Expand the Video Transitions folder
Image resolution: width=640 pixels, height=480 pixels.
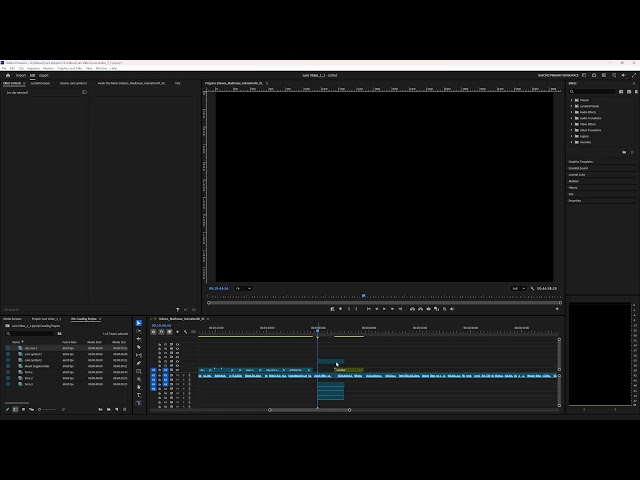pyautogui.click(x=571, y=130)
